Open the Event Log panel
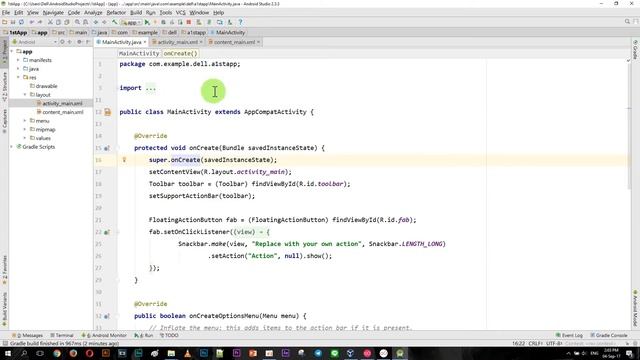This screenshot has height=360, width=640. click(x=569, y=335)
